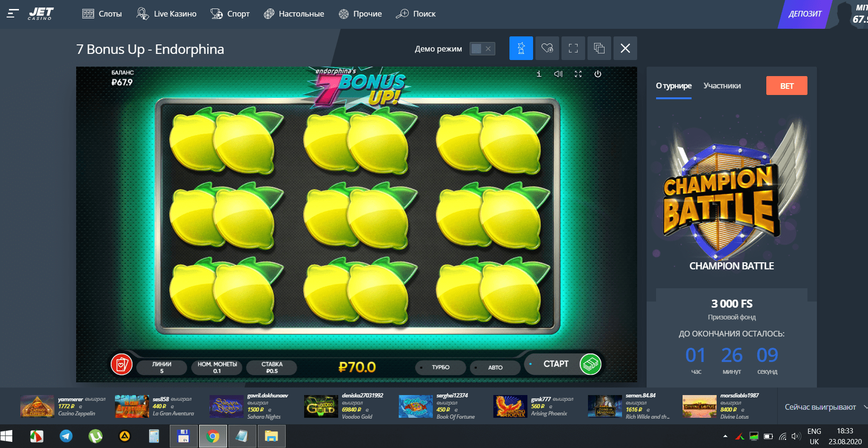The height and width of the screenshot is (448, 868).
Task: Open the Настольные games section
Action: tap(294, 14)
